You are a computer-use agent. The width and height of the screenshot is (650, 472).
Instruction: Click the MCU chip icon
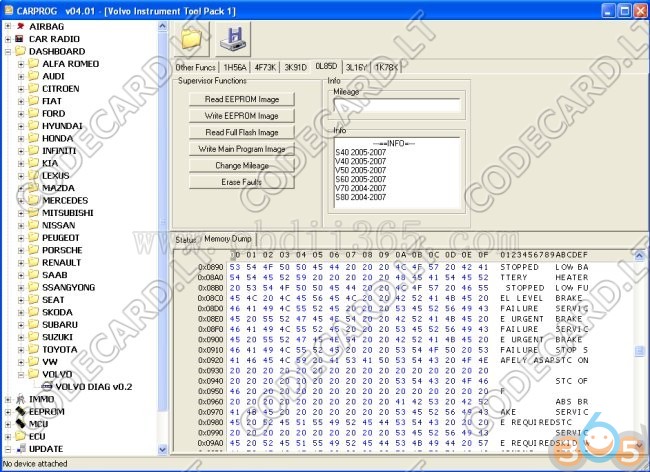20,424
